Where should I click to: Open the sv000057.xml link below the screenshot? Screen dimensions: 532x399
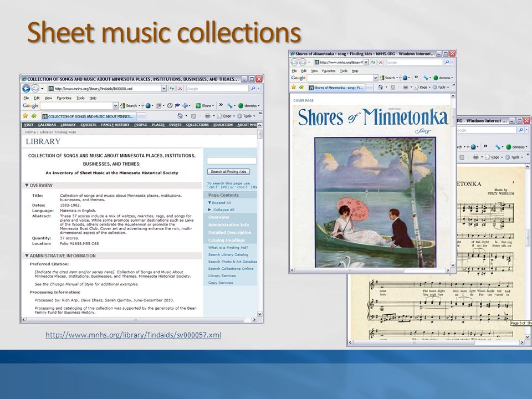pos(133,335)
